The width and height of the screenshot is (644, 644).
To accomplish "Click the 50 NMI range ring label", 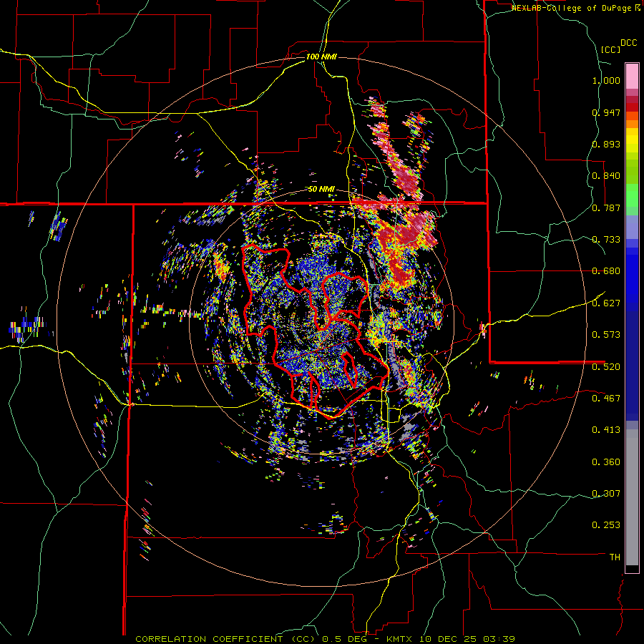I will click(321, 190).
